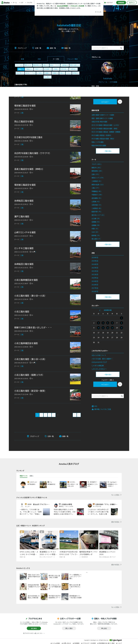
Task: Open the more menu beside the upper follow button
Action: click(120, 102)
